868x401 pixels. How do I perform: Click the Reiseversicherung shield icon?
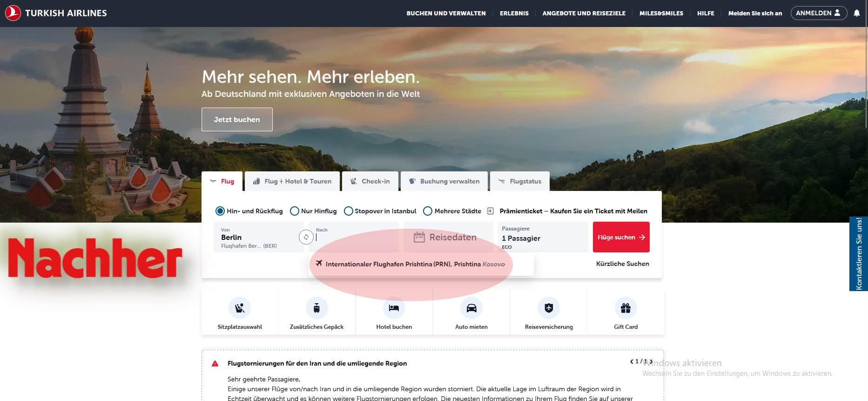pos(549,308)
